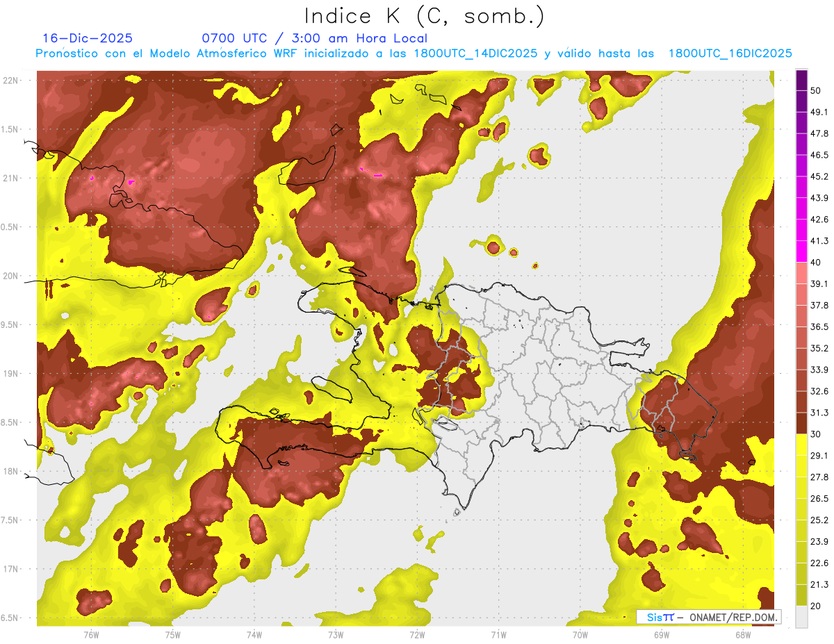Click the 75W longitude axis label
The width and height of the screenshot is (834, 644).
tap(172, 635)
